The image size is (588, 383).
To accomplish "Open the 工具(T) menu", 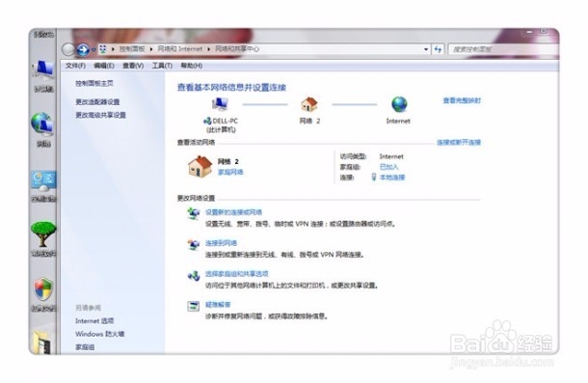I will tap(162, 66).
